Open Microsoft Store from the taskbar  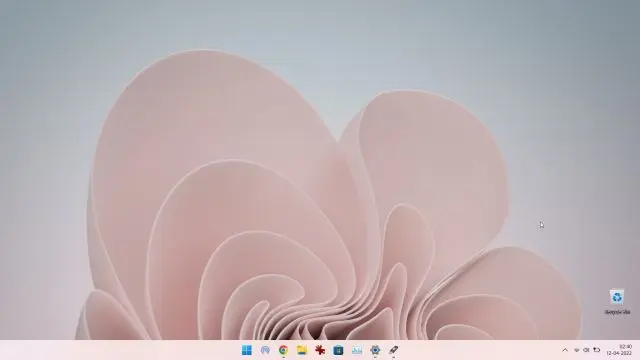(x=338, y=350)
